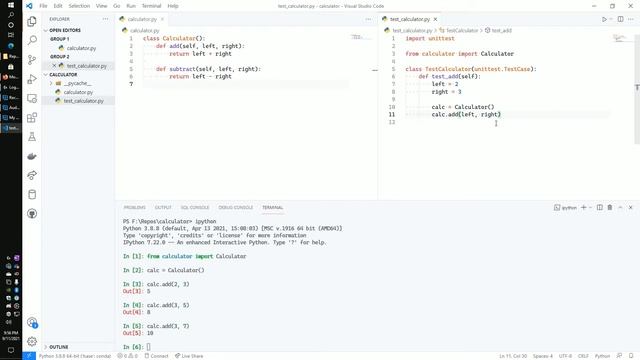Click the remote window indicator in status bar
Screen dimensions: 640x360
tap(29, 356)
